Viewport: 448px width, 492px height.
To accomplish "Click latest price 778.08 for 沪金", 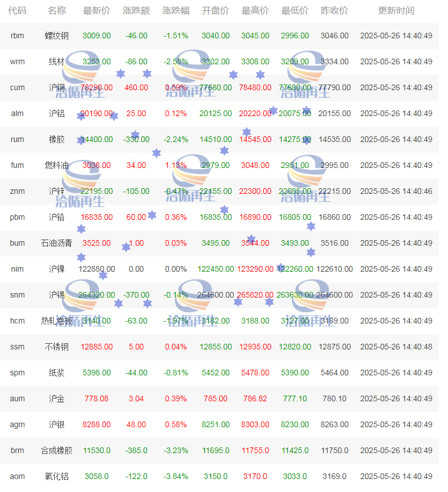I will 96,399.
